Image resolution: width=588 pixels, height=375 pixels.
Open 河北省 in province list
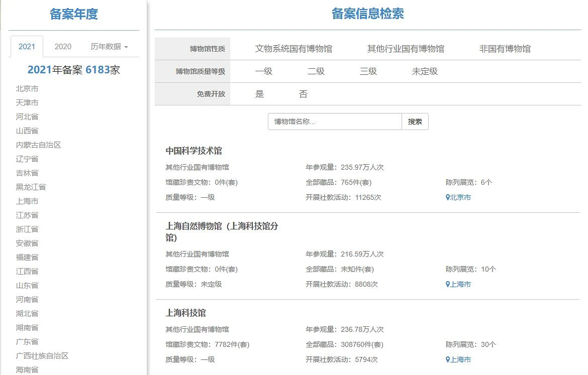pyautogui.click(x=27, y=116)
